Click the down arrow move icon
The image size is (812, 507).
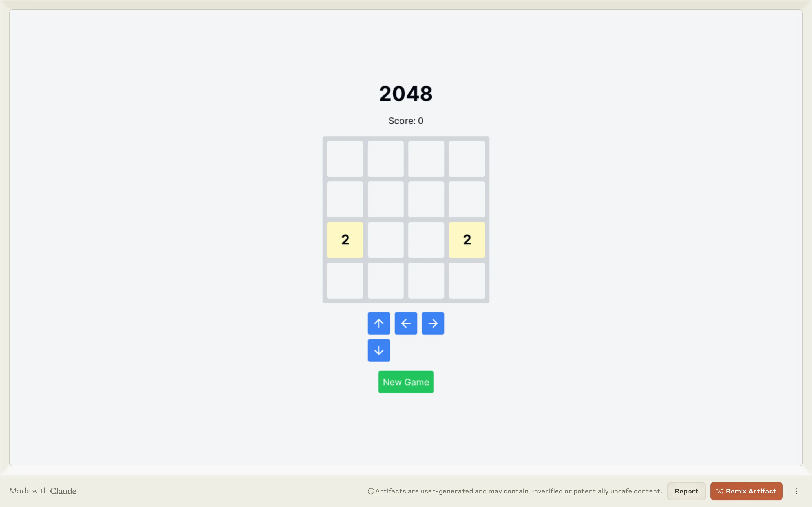coord(379,350)
